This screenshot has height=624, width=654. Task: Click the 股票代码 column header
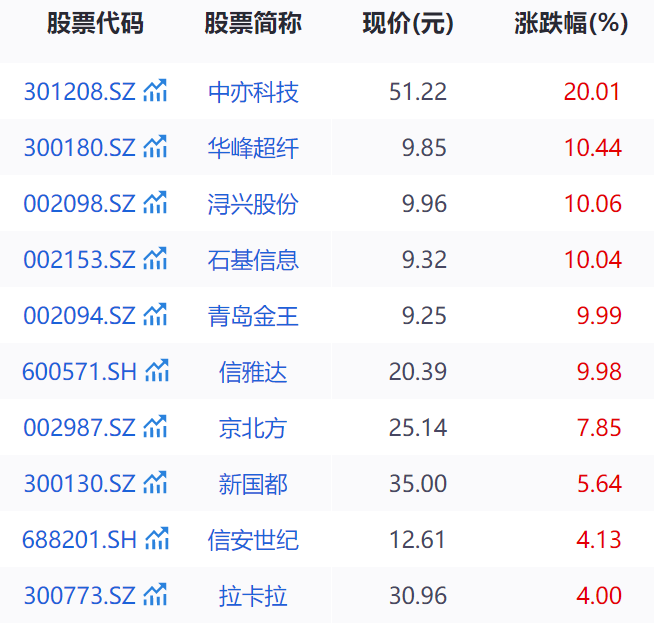tap(95, 23)
